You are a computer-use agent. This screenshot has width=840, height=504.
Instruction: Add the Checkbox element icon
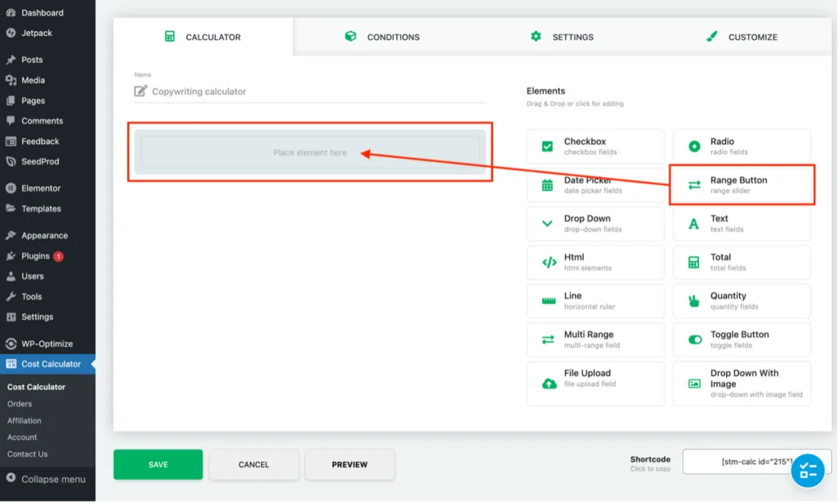point(548,147)
